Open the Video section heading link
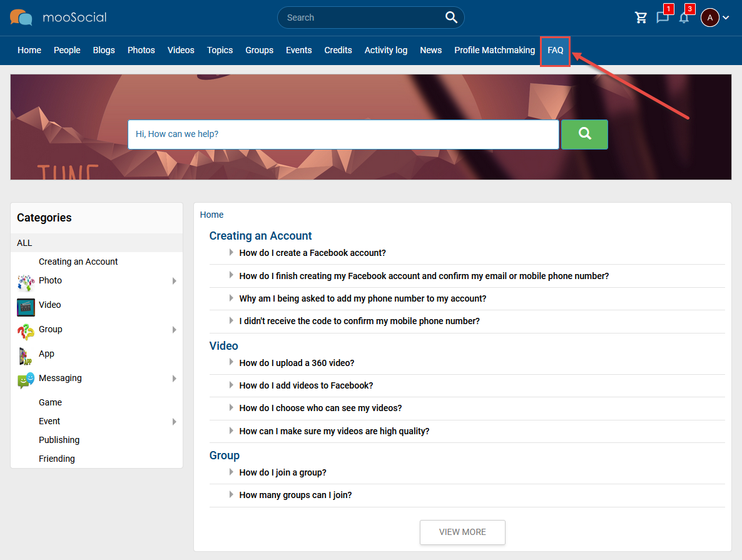Screen dimensions: 742x560 pos(223,346)
